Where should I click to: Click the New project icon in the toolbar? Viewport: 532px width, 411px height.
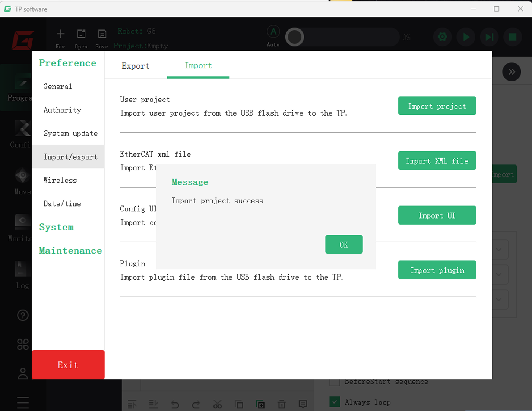click(60, 34)
